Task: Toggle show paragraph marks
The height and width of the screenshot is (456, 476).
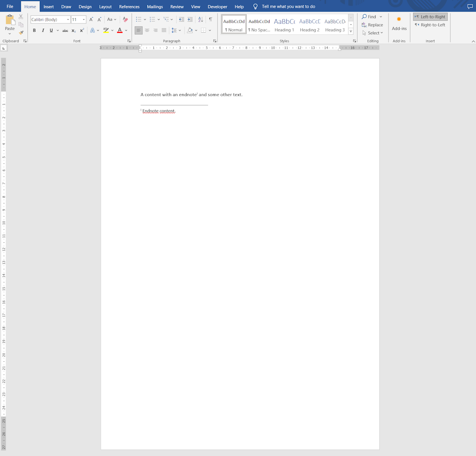Action: click(x=211, y=19)
